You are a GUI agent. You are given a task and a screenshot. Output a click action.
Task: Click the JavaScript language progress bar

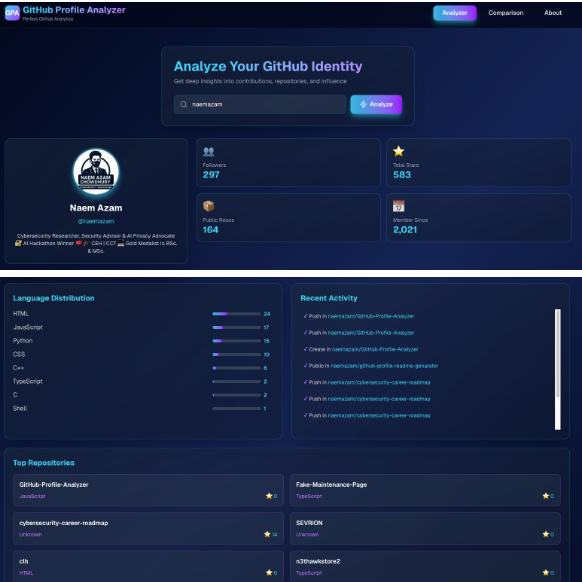236,327
